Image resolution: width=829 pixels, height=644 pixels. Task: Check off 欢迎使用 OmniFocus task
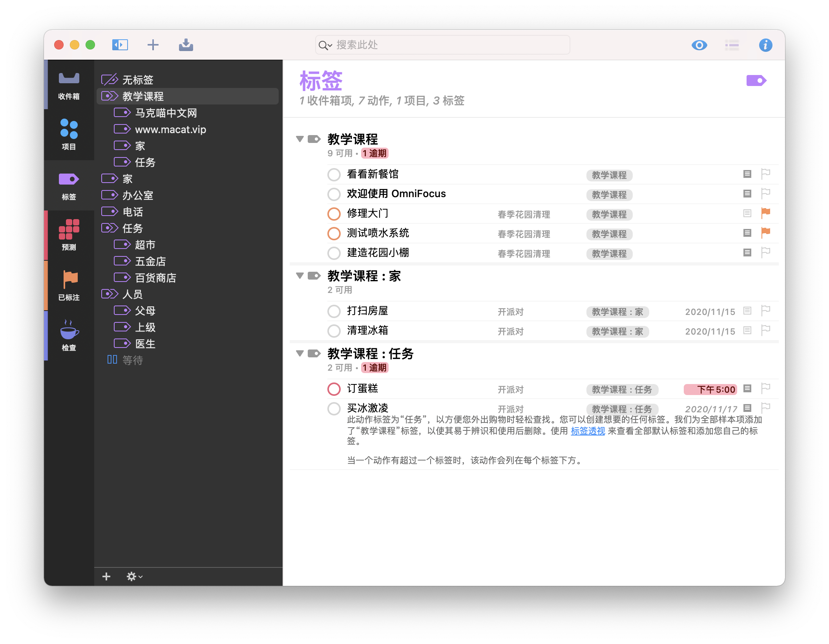(334, 194)
